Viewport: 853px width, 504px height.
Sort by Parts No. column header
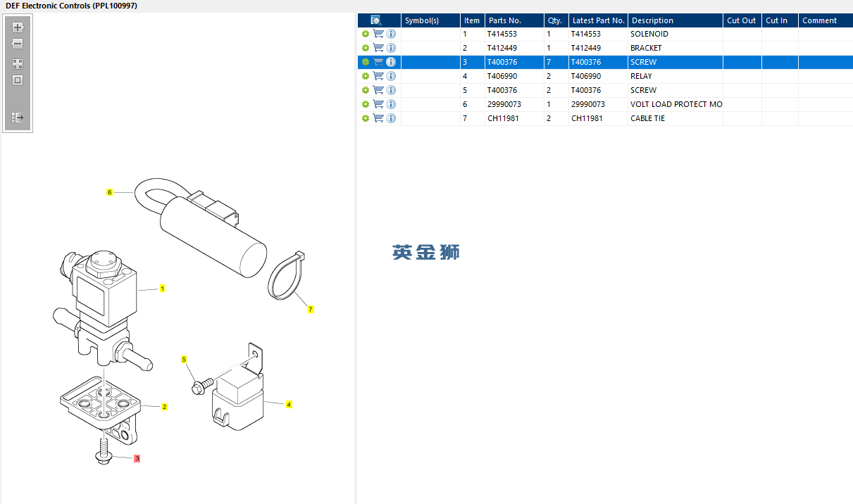point(514,20)
